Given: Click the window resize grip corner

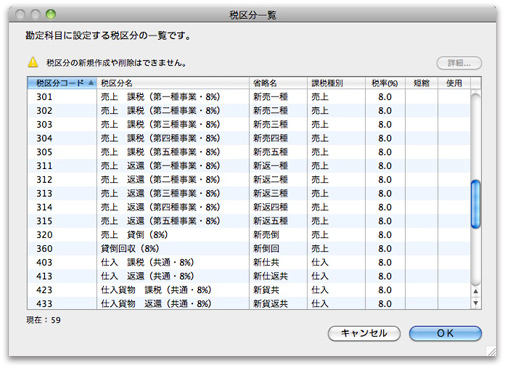Looking at the screenshot, I should 491,351.
